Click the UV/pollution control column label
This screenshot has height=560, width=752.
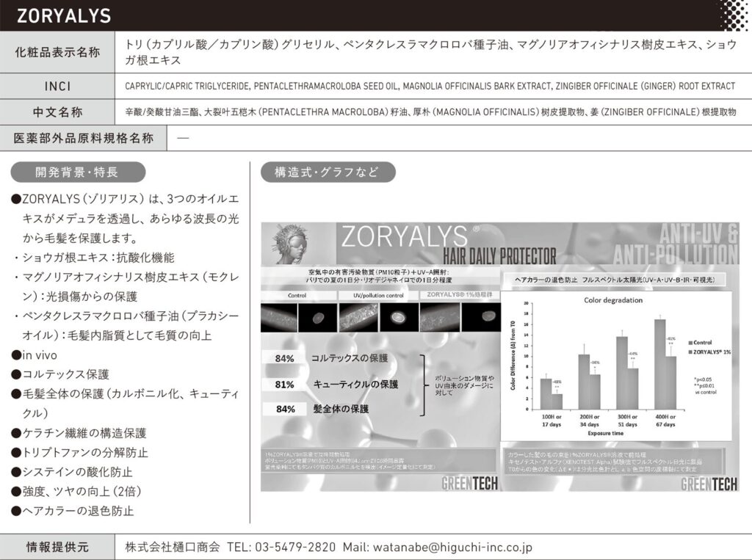(378, 295)
